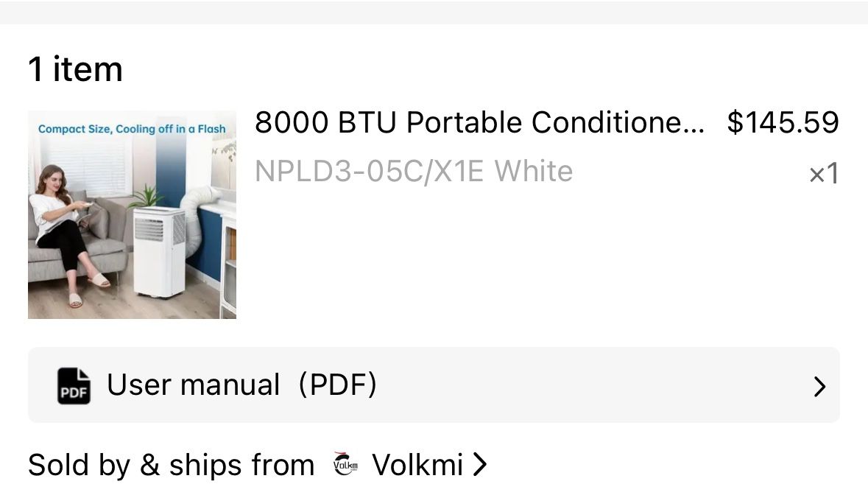Visit the Volkmi seller name link
The height and width of the screenshot is (498, 868).
417,465
